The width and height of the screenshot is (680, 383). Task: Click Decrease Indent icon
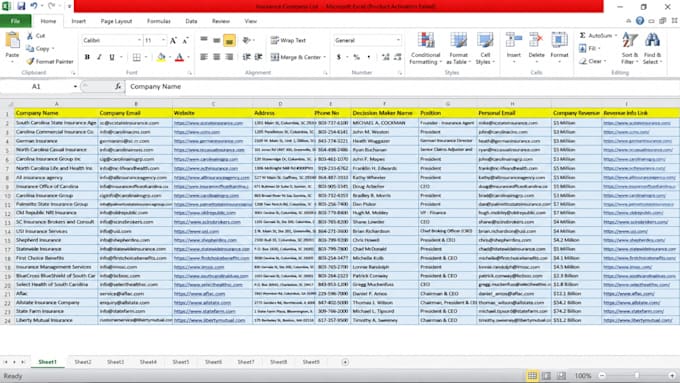[246, 57]
